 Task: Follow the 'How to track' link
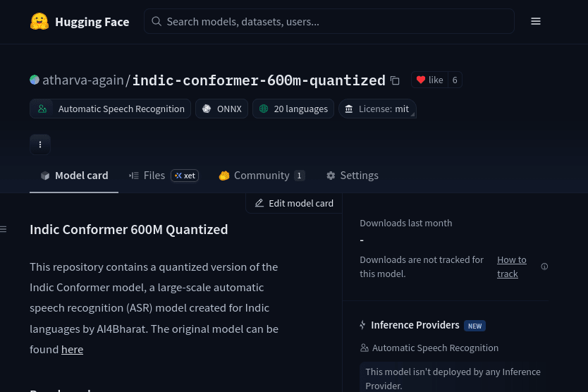[511, 267]
